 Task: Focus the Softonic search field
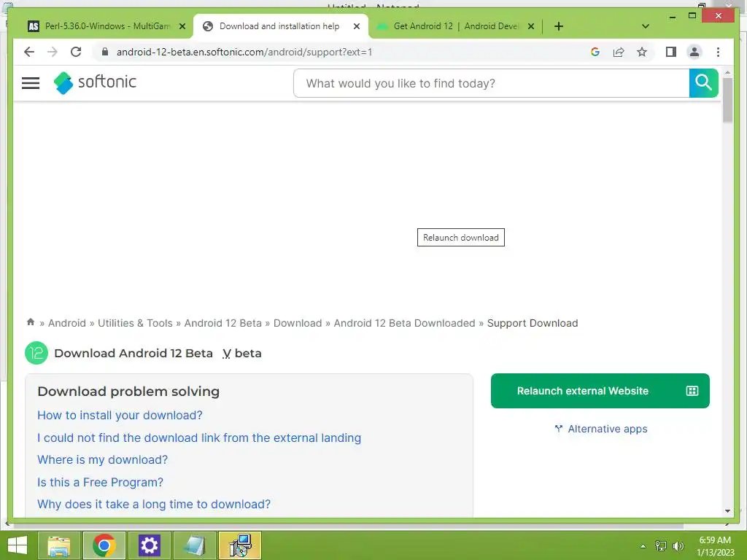coord(491,83)
